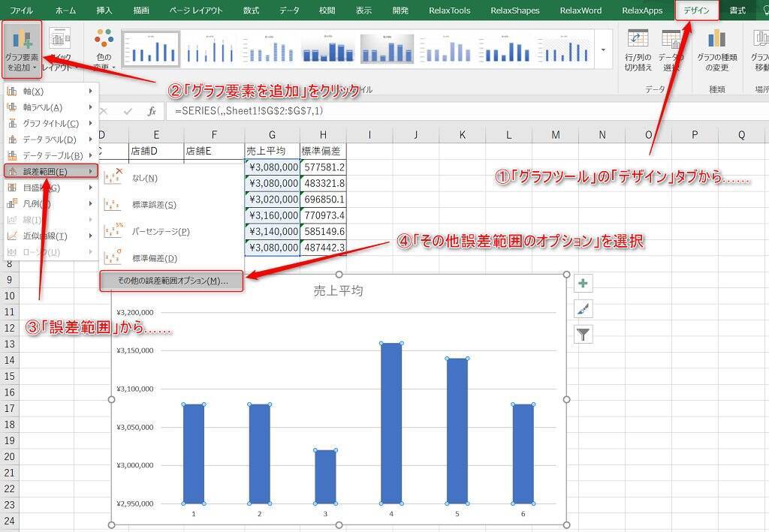Expand the chart styles gallery arrow
The image size is (769, 532).
click(x=603, y=50)
